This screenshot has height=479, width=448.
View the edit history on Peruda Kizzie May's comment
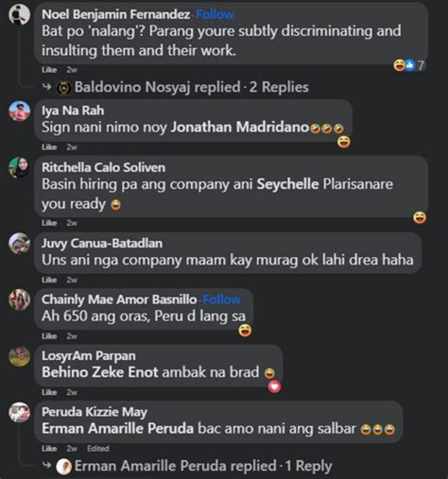pyautogui.click(x=98, y=449)
